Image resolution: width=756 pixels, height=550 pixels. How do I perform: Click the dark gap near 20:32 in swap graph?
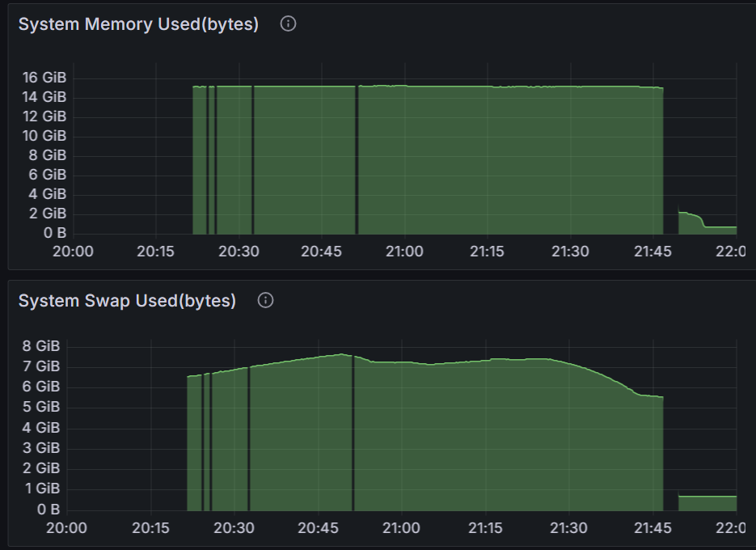[248, 437]
